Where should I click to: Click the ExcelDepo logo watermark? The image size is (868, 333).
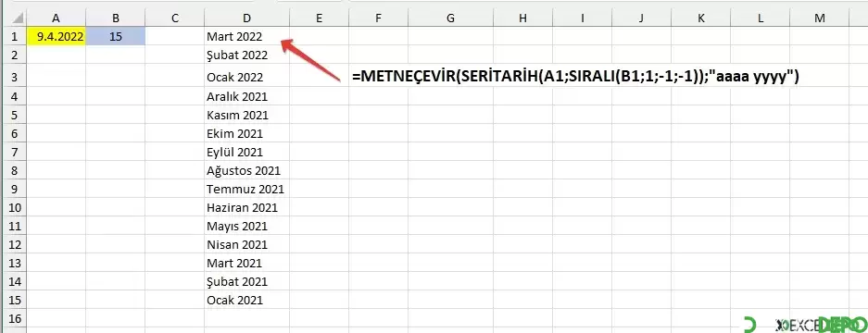click(804, 325)
